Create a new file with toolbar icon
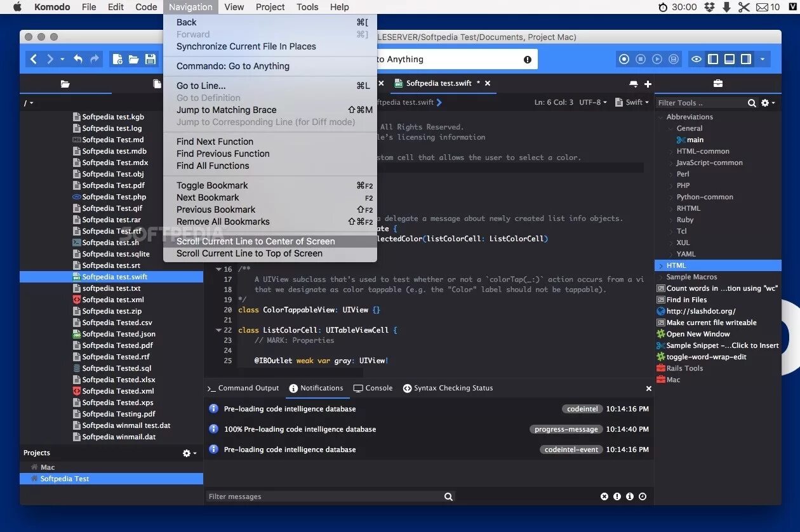800x532 pixels. pos(117,59)
